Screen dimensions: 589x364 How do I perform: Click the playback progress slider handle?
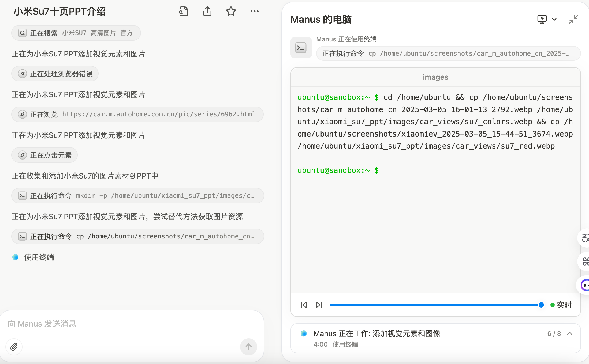(x=541, y=305)
